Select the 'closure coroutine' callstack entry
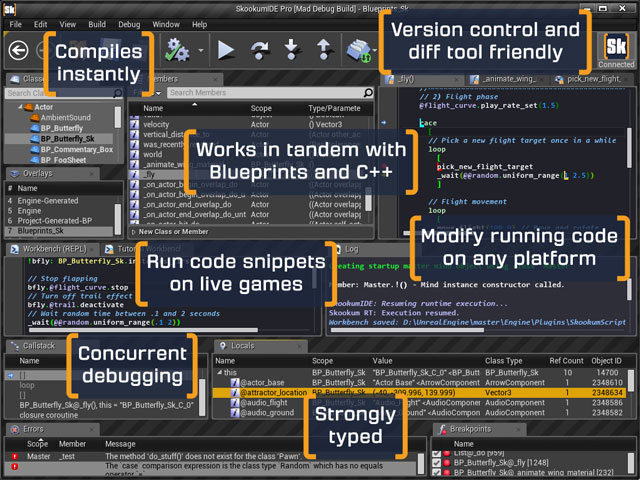Viewport: 640px width, 480px height. pos(49,415)
